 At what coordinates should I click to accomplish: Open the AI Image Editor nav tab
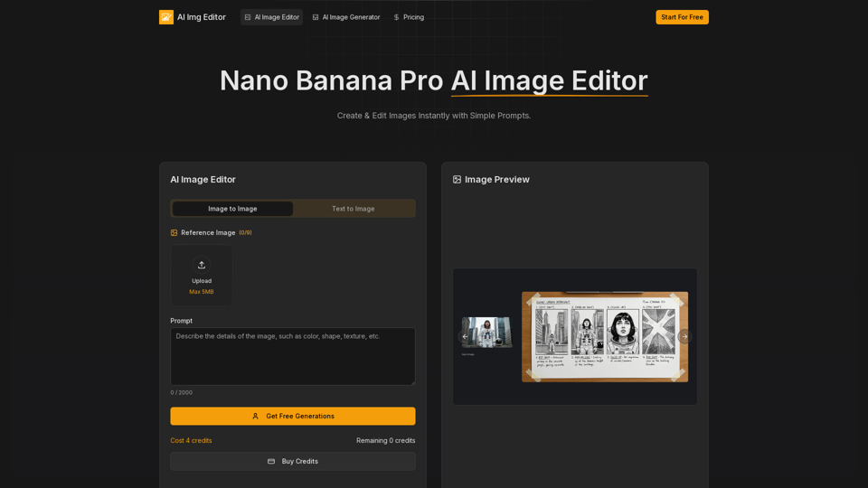[272, 17]
